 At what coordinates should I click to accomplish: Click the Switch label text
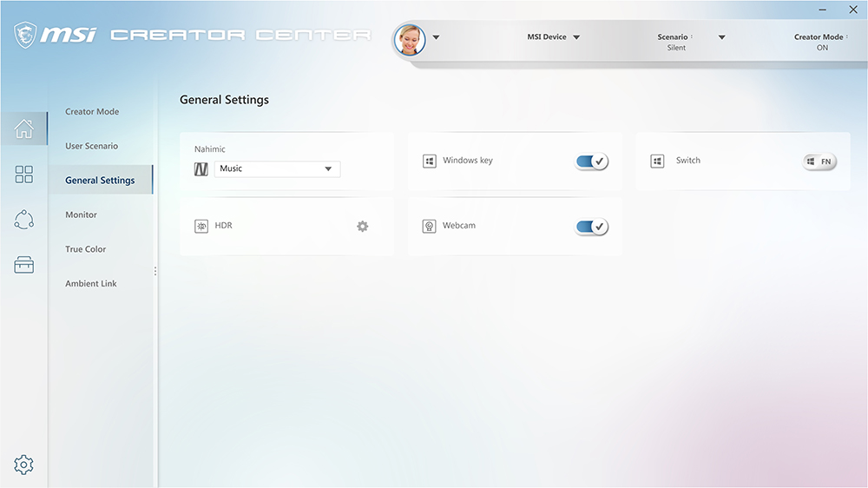688,160
